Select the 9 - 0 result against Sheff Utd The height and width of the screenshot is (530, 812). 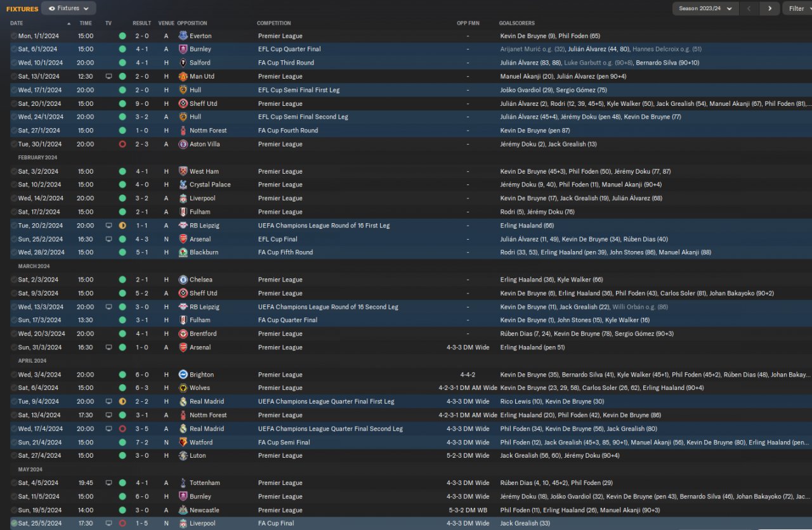(x=142, y=103)
